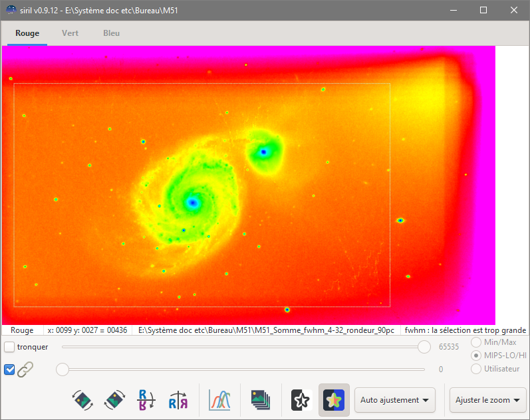Open the Ajuster le zoom dropdown

487,400
